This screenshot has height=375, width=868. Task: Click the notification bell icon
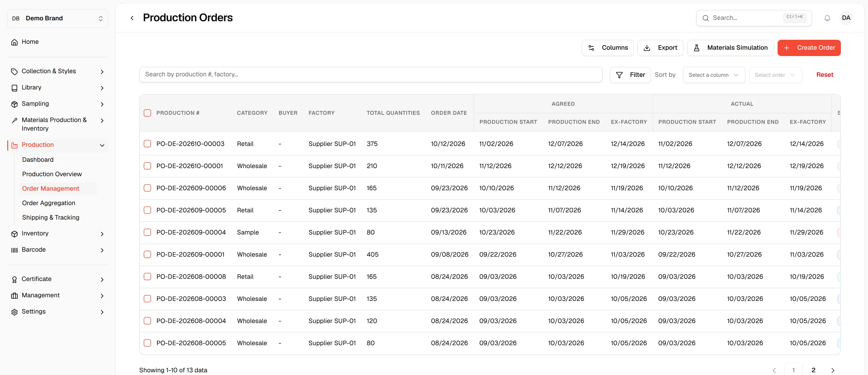827,18
